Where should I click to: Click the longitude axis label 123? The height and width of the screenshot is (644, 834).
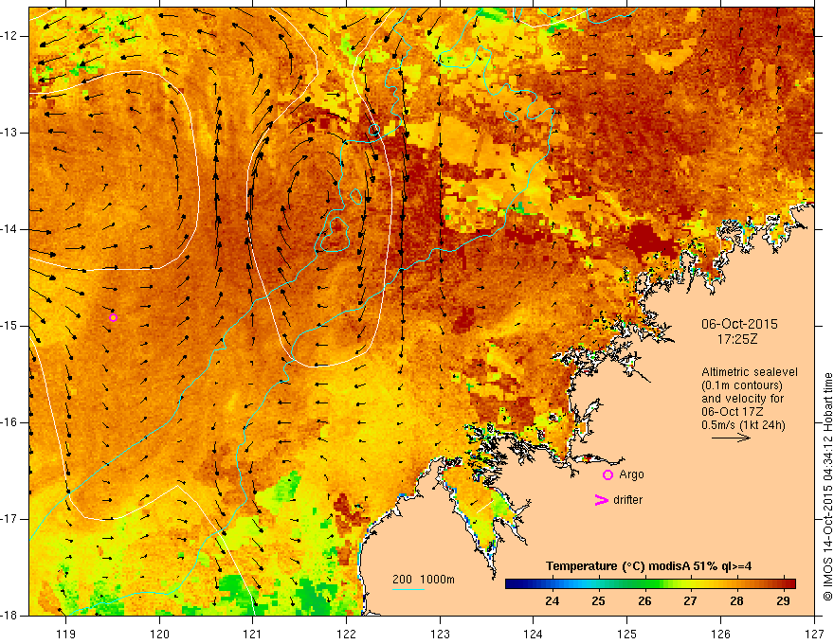tap(440, 634)
